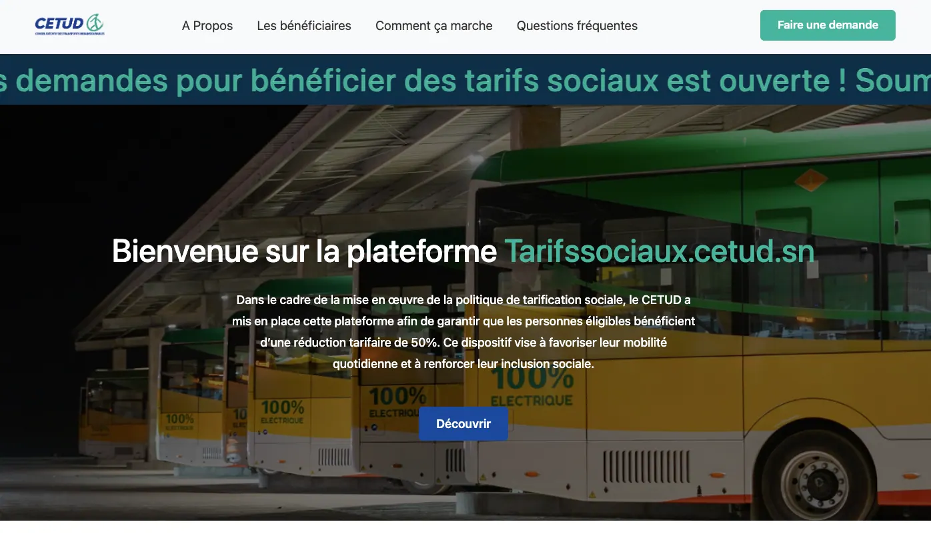Image resolution: width=931 pixels, height=560 pixels.
Task: Click the paragraph about réduction tarifaire de 50%
Action: tap(463, 332)
